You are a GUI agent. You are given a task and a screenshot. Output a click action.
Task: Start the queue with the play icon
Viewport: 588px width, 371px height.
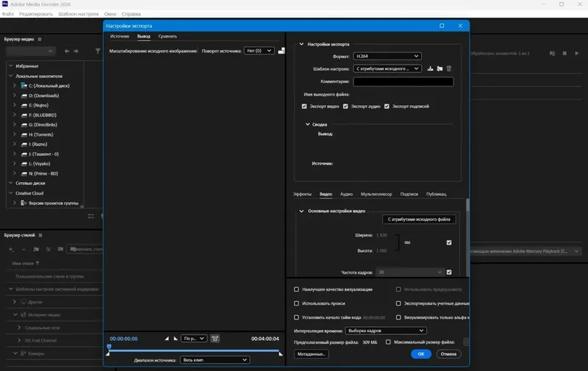tap(577, 53)
